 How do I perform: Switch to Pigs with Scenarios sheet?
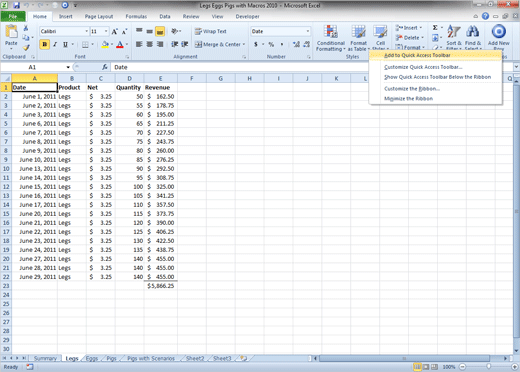coord(151,358)
